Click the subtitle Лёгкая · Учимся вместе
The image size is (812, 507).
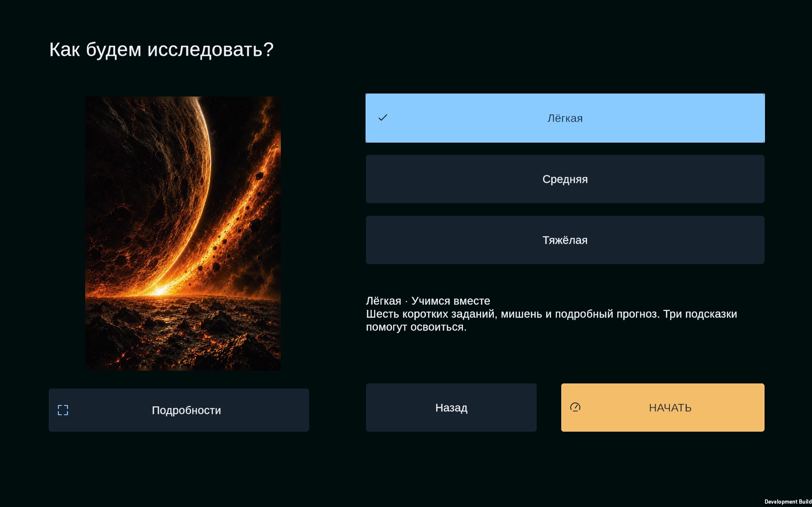tap(428, 301)
